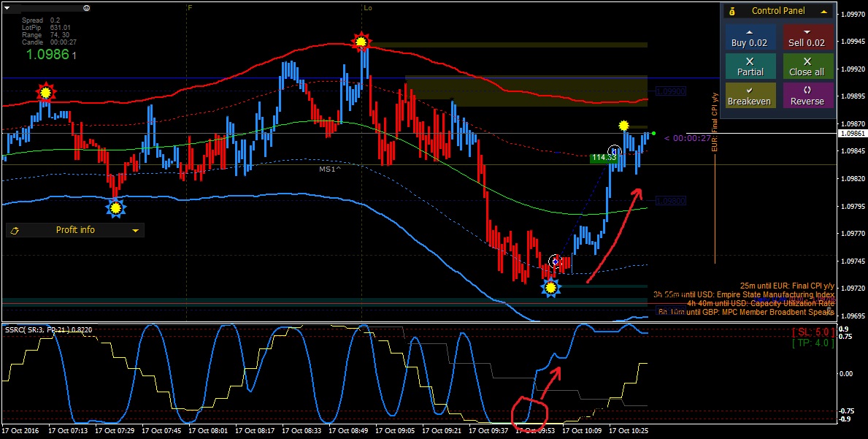The image size is (868, 439).
Task: Select the red sun marker below Lo label
Action: (361, 42)
